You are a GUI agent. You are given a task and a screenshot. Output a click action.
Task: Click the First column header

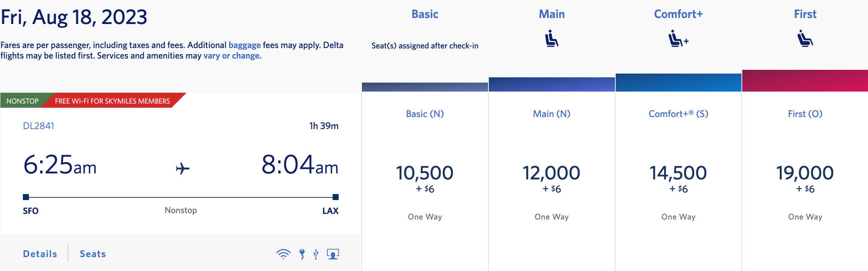click(805, 14)
